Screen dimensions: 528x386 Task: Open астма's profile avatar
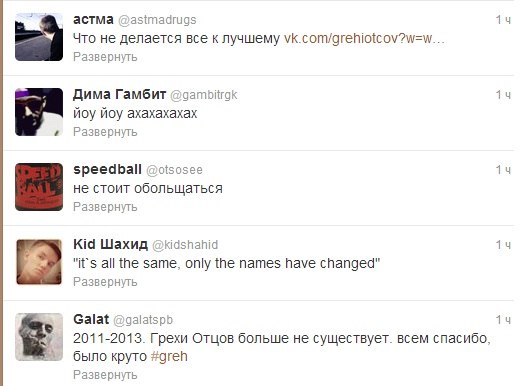[39, 37]
